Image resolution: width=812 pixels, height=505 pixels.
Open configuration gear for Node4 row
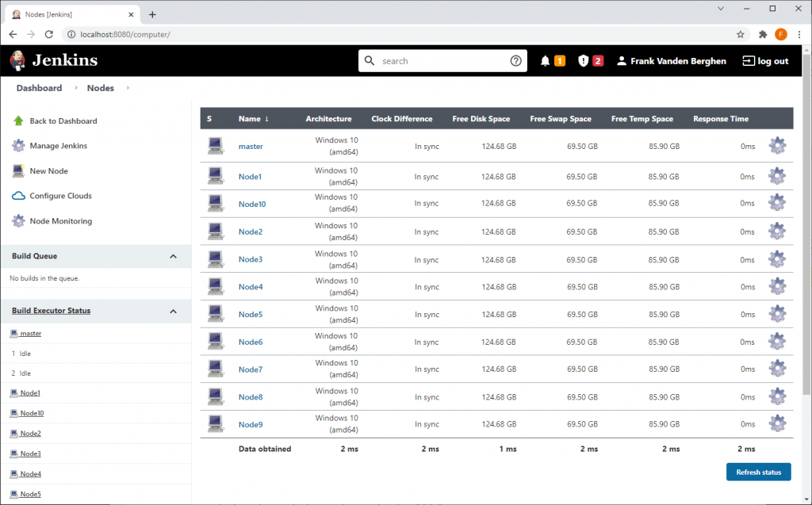click(777, 286)
